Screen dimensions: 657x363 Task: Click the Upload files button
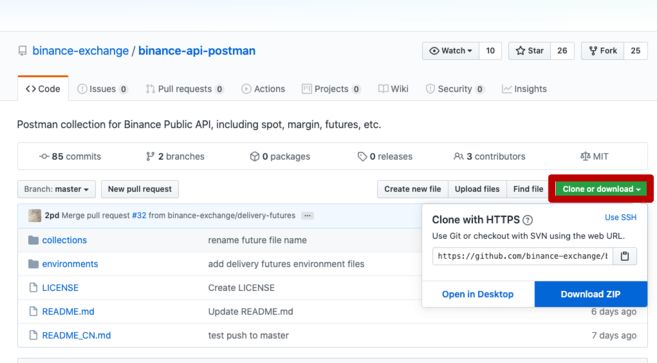pyautogui.click(x=477, y=189)
